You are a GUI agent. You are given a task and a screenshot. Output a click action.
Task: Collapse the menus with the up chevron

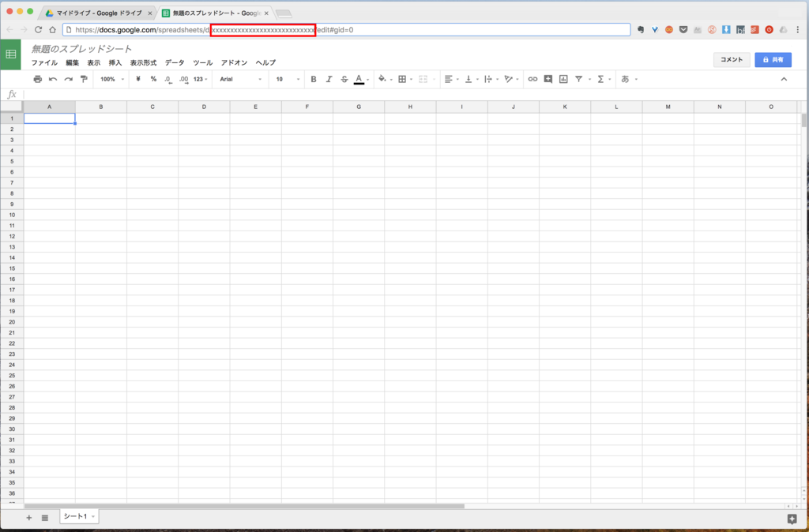[784, 80]
